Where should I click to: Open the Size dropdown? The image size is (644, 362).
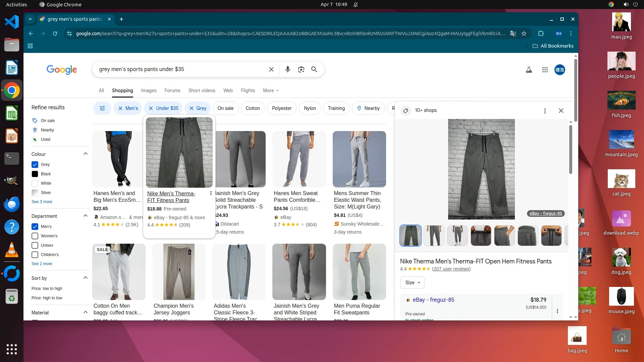tap(412, 283)
